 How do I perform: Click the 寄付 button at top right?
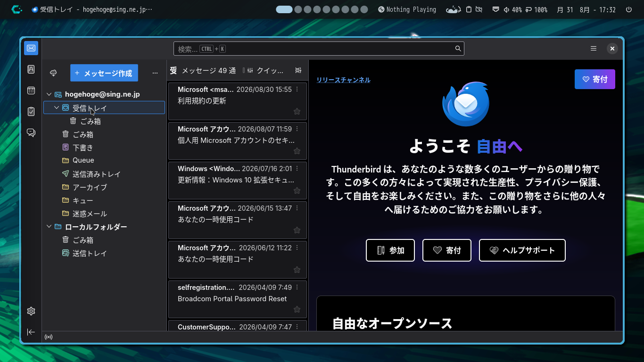[x=595, y=79]
